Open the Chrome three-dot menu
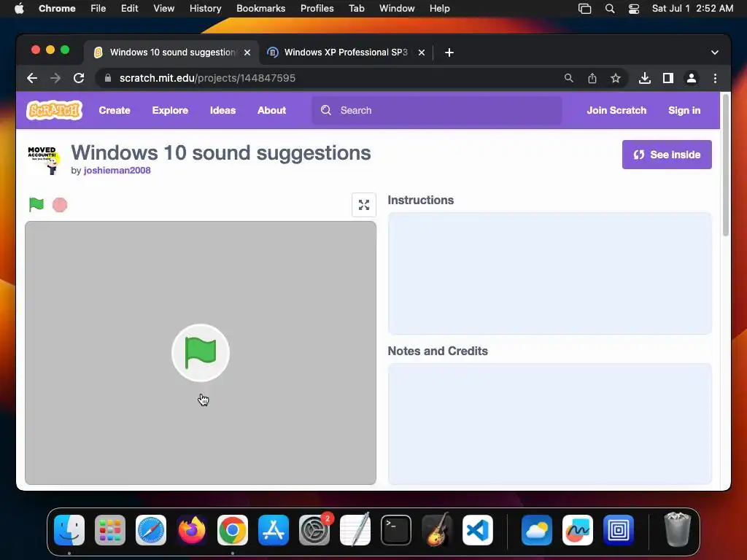 click(715, 78)
